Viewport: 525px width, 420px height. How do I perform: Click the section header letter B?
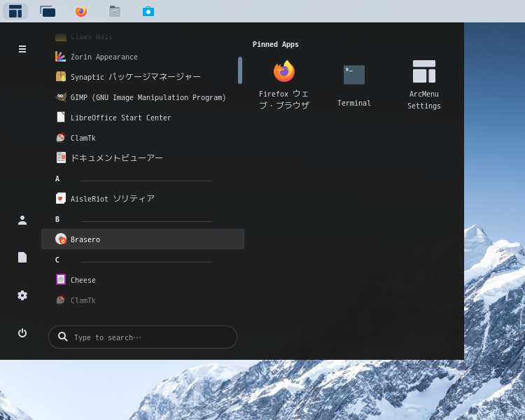pos(57,219)
